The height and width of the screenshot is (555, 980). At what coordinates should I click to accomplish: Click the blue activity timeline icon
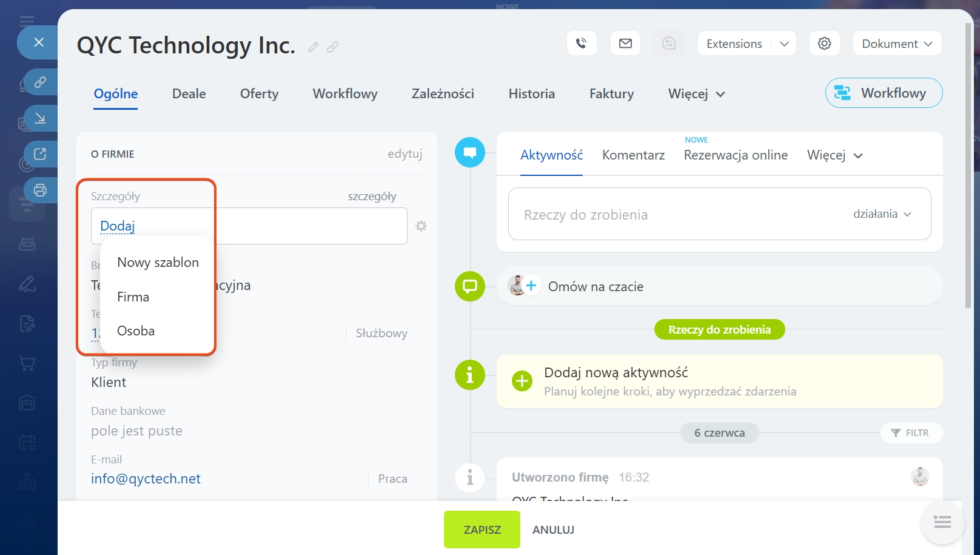click(470, 152)
